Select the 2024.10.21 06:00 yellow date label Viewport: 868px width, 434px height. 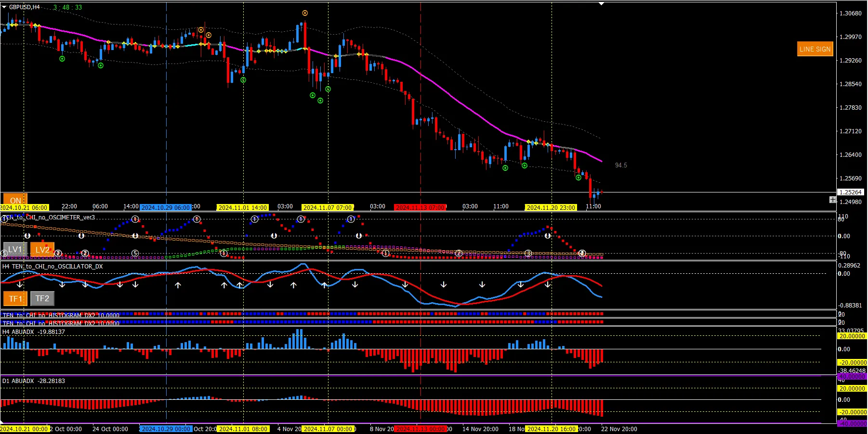point(24,208)
